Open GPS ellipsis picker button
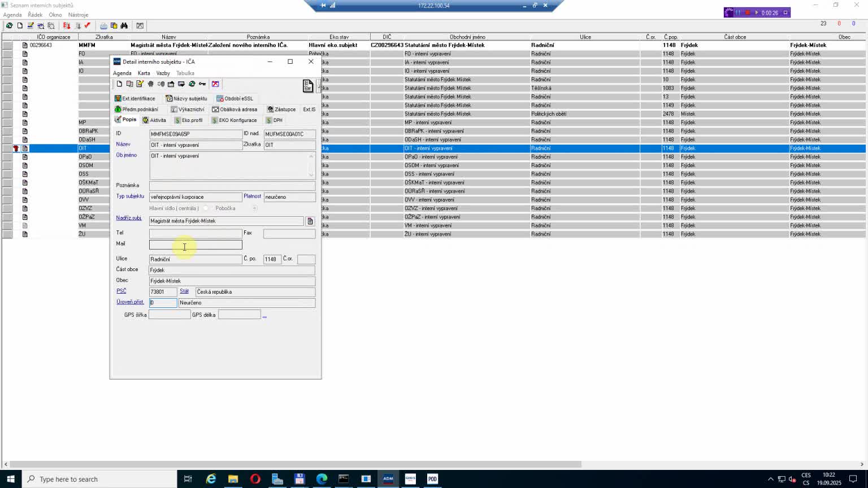 (264, 315)
